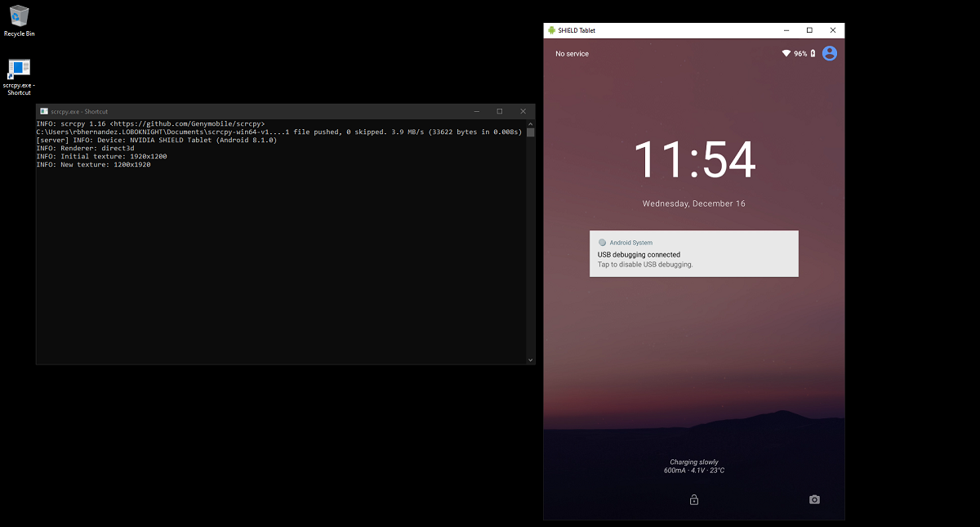This screenshot has height=527, width=980.
Task: Tap the battery icon next to 96%
Action: click(x=813, y=54)
